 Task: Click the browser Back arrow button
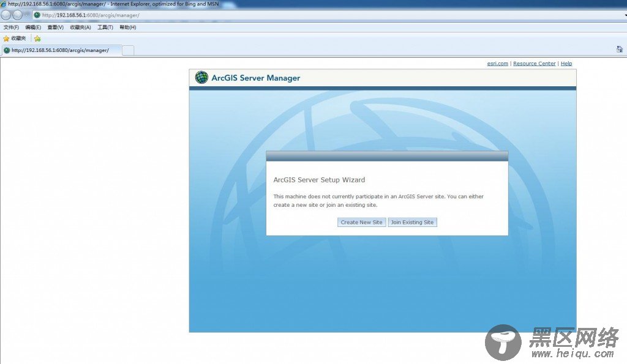[6, 15]
